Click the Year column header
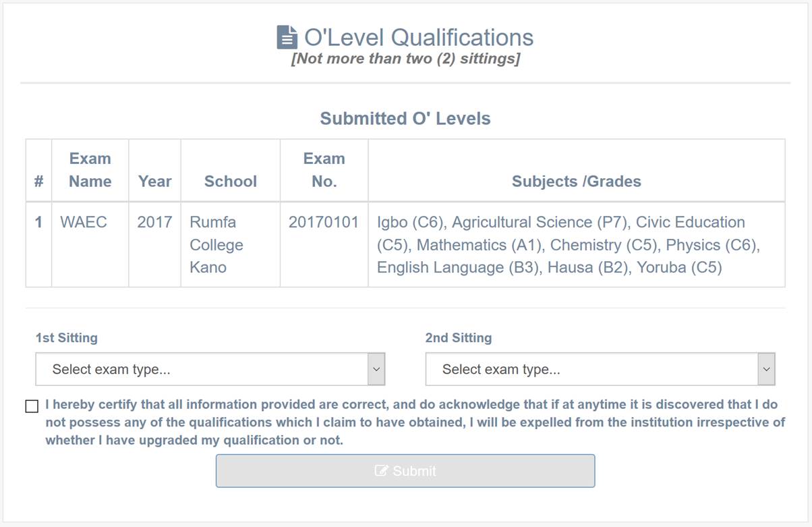This screenshot has height=527, width=812. click(154, 182)
